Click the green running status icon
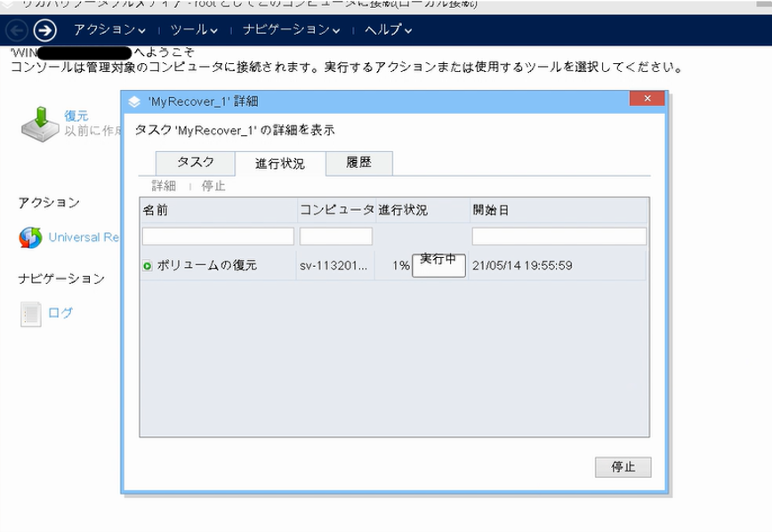The image size is (772, 532). pyautogui.click(x=148, y=266)
